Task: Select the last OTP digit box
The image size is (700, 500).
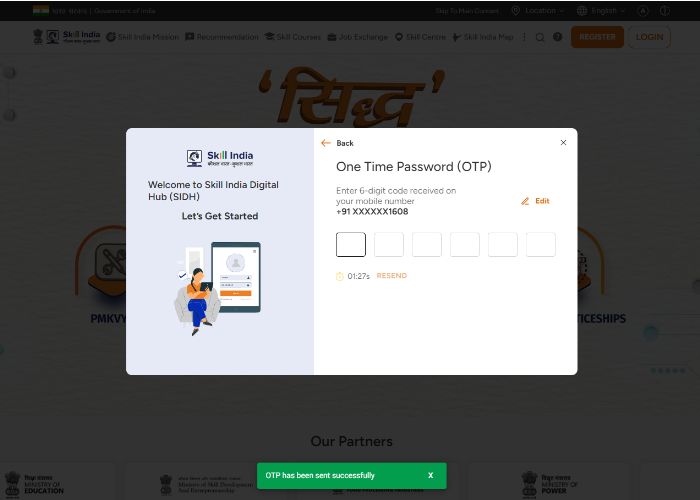Action: tap(541, 245)
